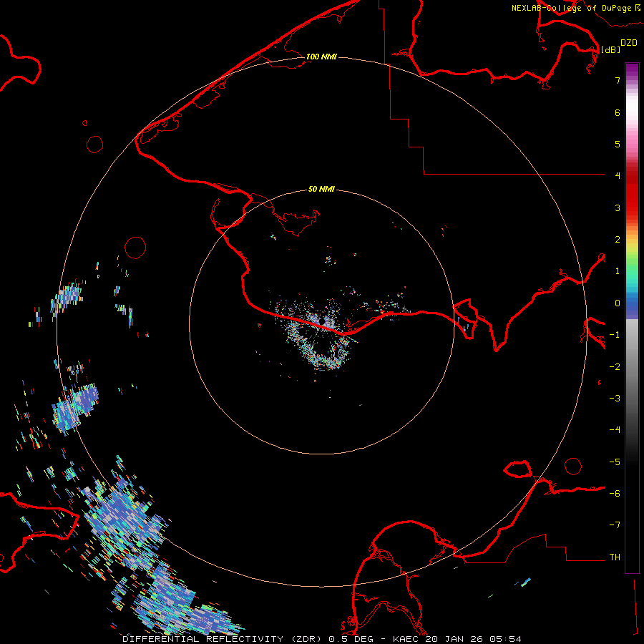The image size is (644, 644).
Task: Click the color scale value 5
Action: click(x=618, y=144)
